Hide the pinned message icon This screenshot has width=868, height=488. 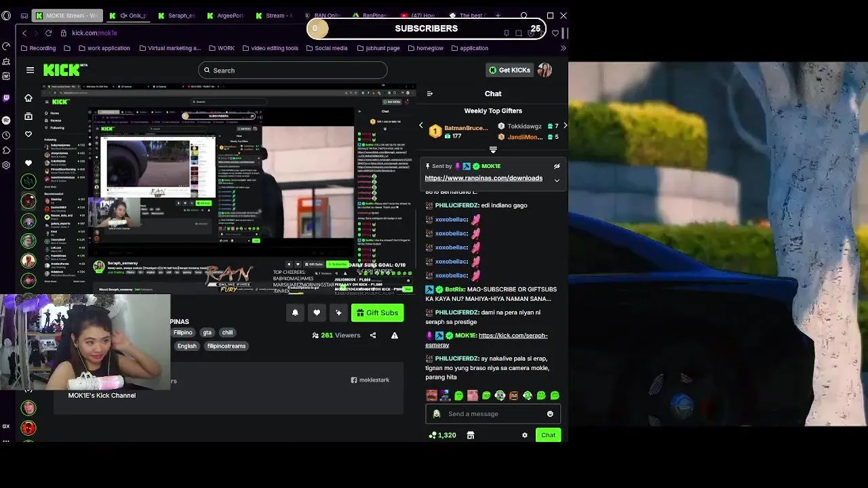557,166
